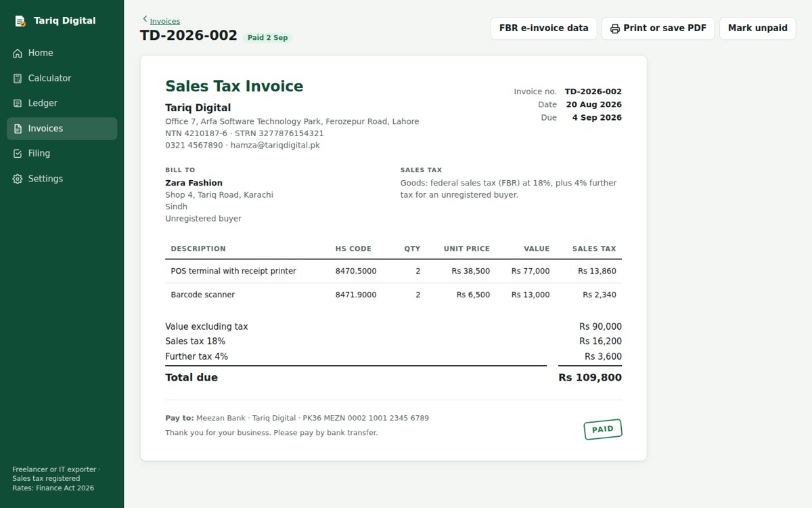This screenshot has height=508, width=812.
Task: Click the Filing checkbox icon
Action: click(x=18, y=154)
